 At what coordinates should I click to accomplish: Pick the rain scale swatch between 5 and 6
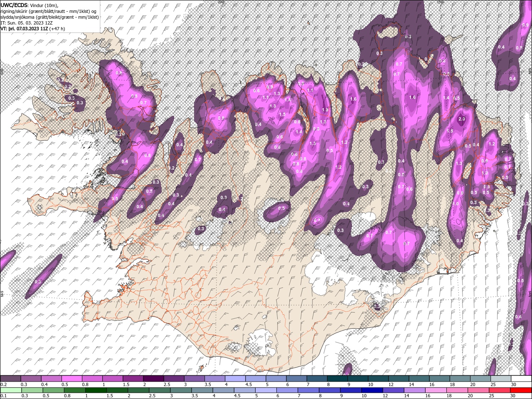coord(266,390)
